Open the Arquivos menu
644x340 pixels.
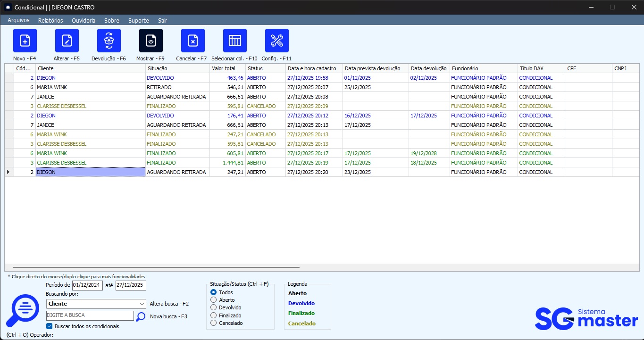coord(18,20)
